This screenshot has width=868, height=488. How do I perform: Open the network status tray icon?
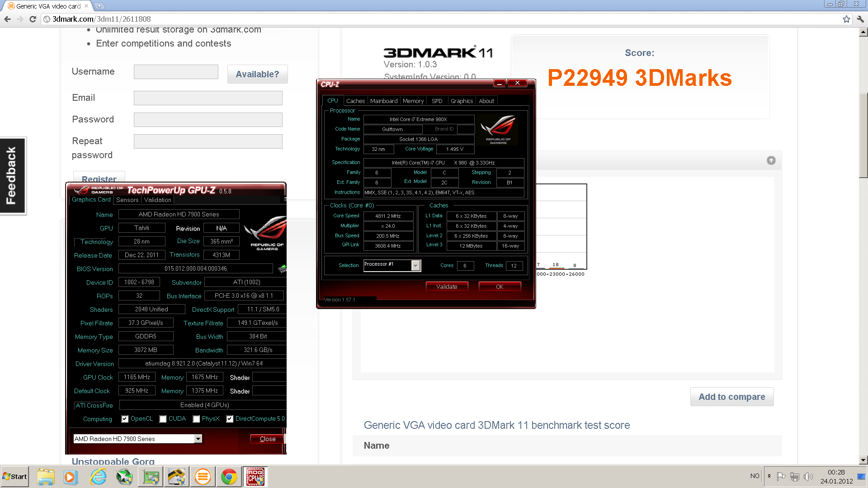[794, 476]
